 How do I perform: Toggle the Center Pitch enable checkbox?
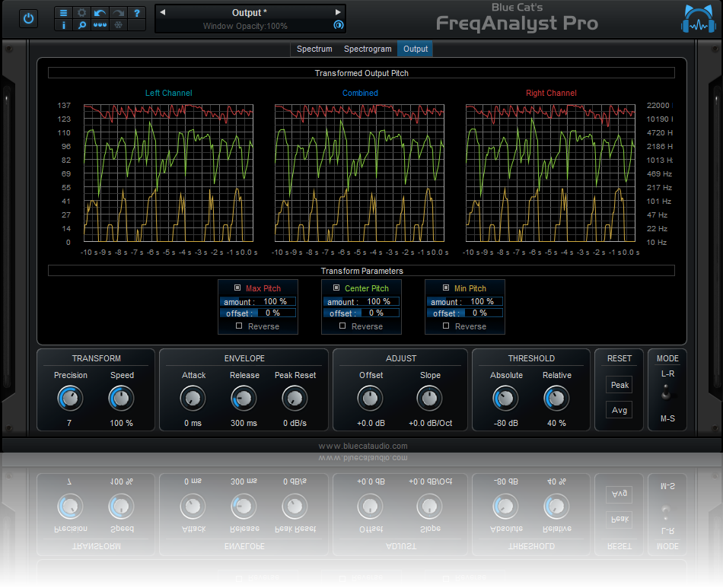pos(336,288)
